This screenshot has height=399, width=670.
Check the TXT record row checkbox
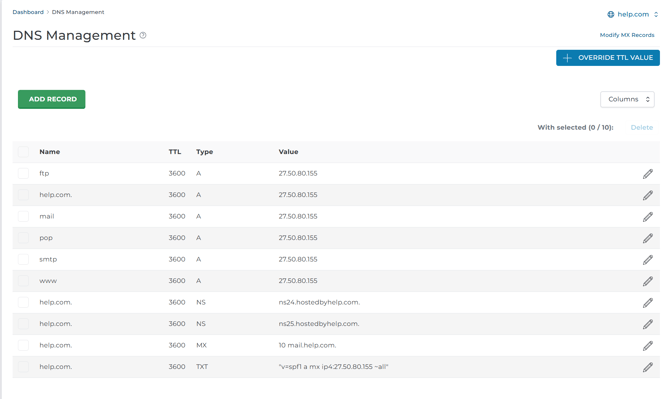click(24, 367)
